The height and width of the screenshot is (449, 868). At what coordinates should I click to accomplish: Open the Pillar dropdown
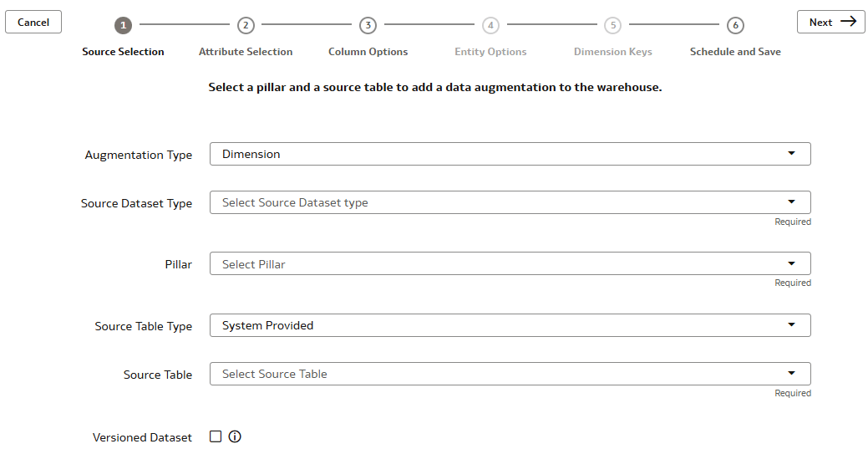click(510, 264)
